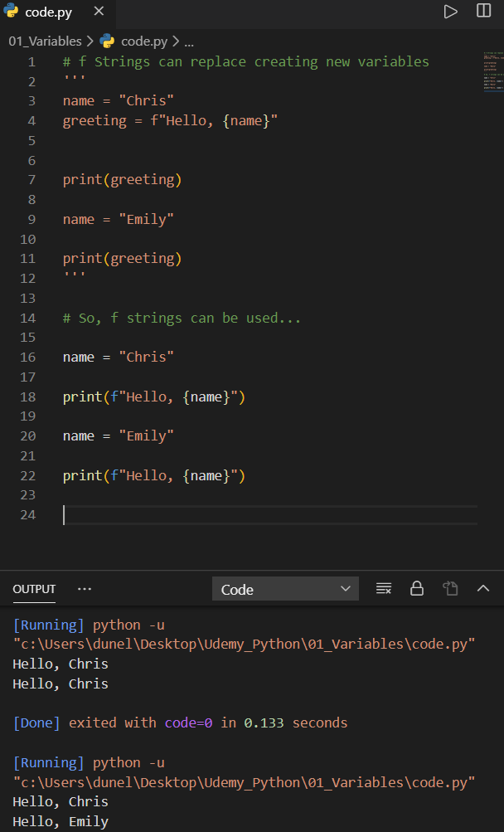Run the Python file using the play icon

coord(450,12)
